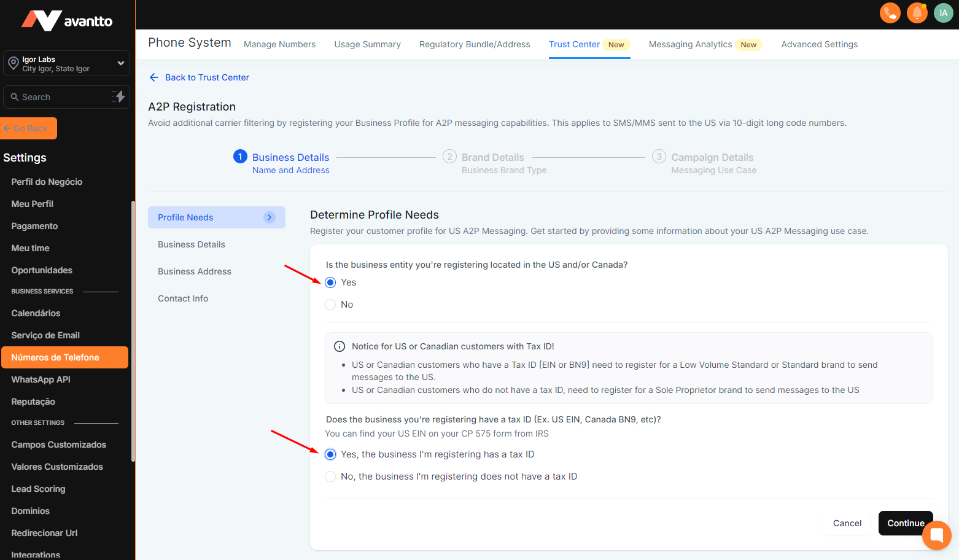The image size is (959, 560).
Task: Click the lightning bolt quick actions icon
Action: tap(118, 96)
